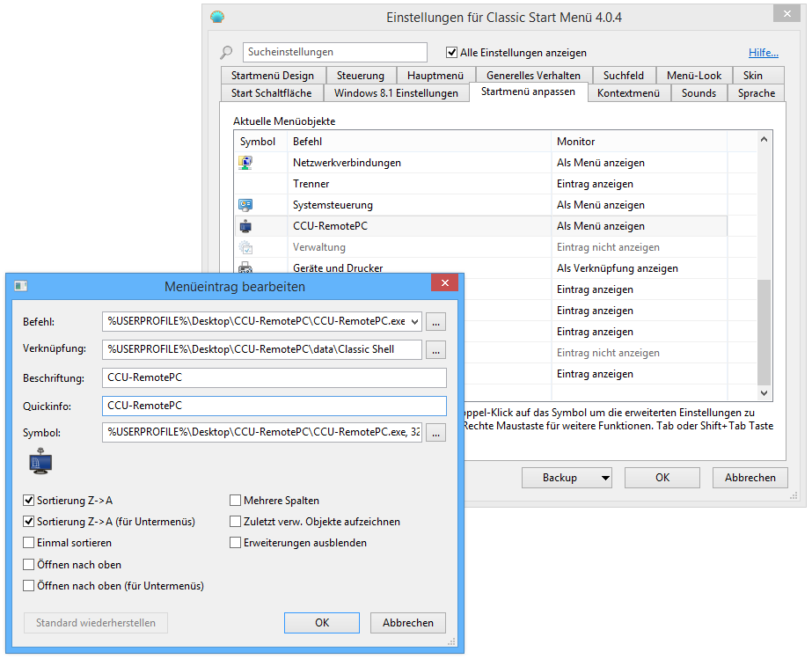Image resolution: width=812 pixels, height=659 pixels.
Task: Open the Hauptmenü tab
Action: 435,76
